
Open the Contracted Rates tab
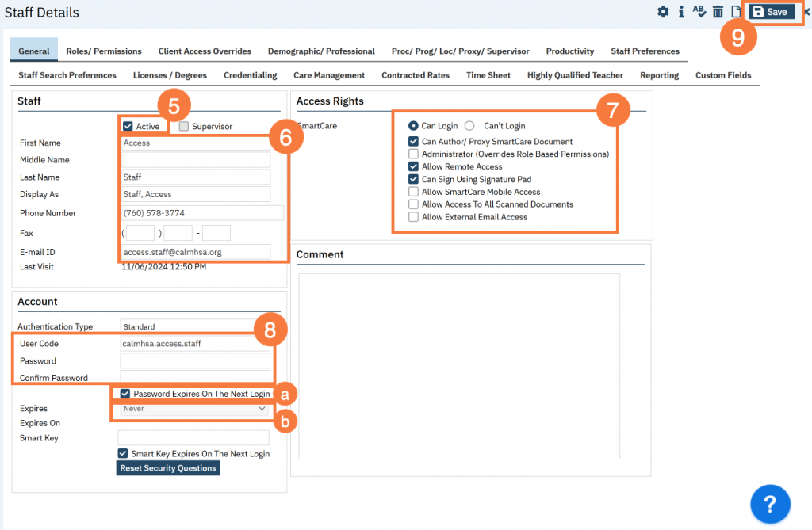coord(416,75)
